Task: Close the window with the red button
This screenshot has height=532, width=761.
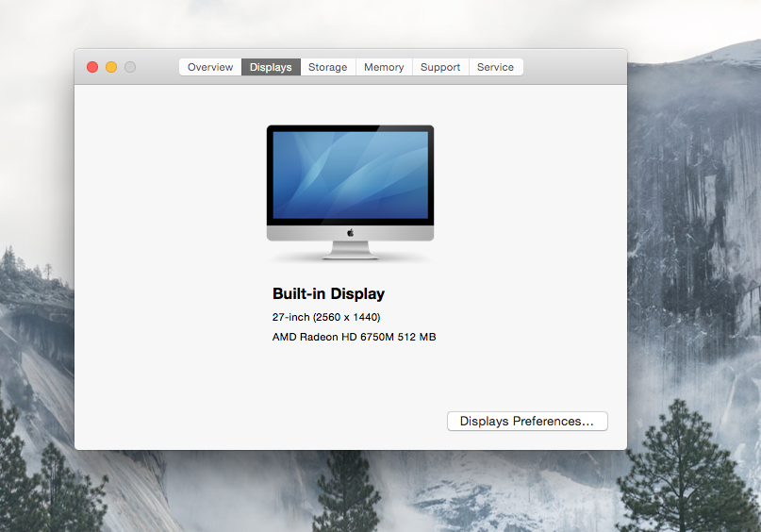Action: point(92,67)
